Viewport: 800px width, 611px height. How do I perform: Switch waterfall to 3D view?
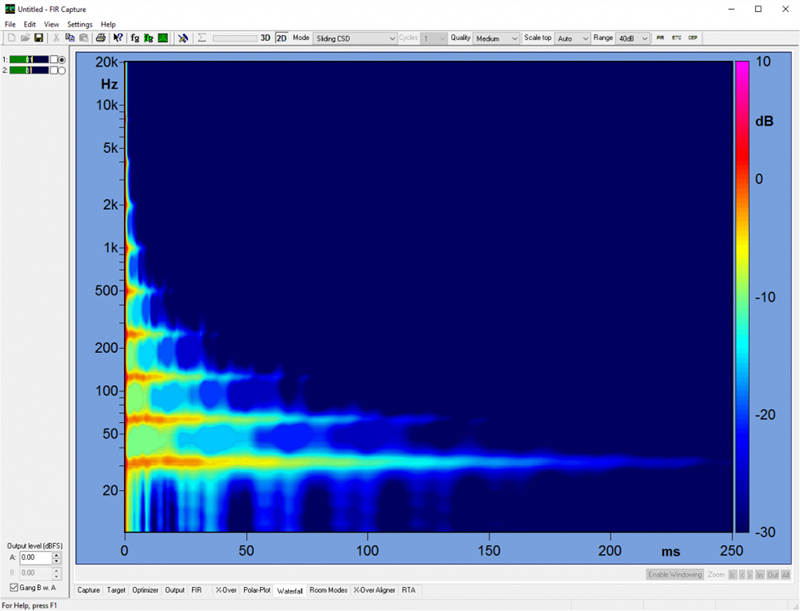265,38
